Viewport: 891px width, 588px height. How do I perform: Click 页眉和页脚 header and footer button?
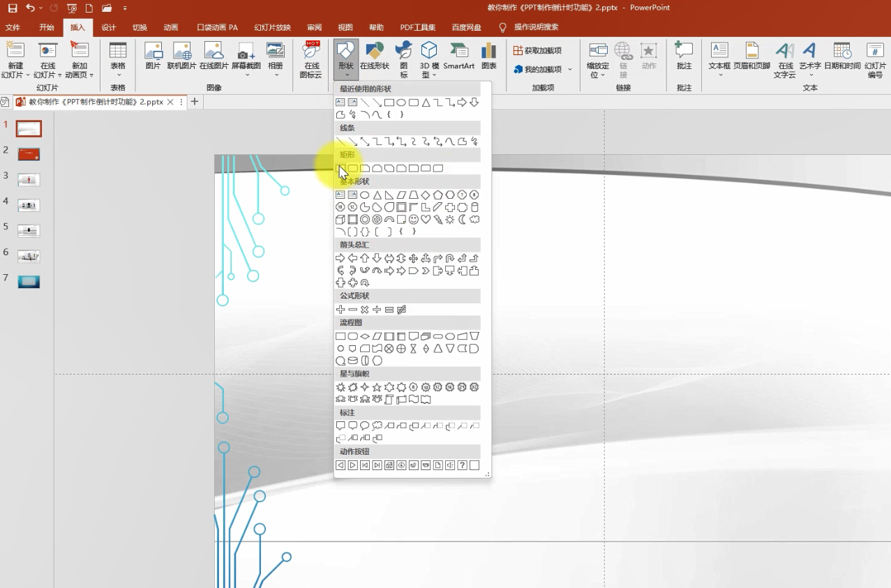tap(751, 56)
